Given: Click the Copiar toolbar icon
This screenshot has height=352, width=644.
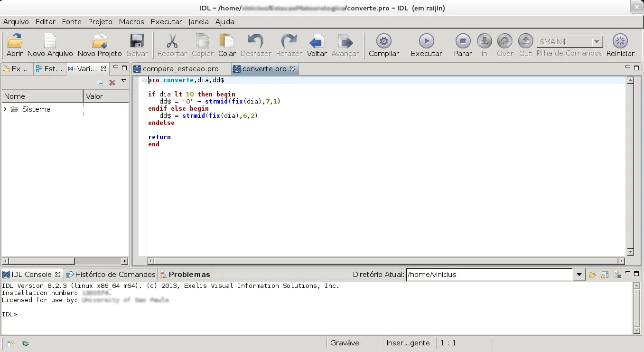Looking at the screenshot, I should (x=203, y=41).
